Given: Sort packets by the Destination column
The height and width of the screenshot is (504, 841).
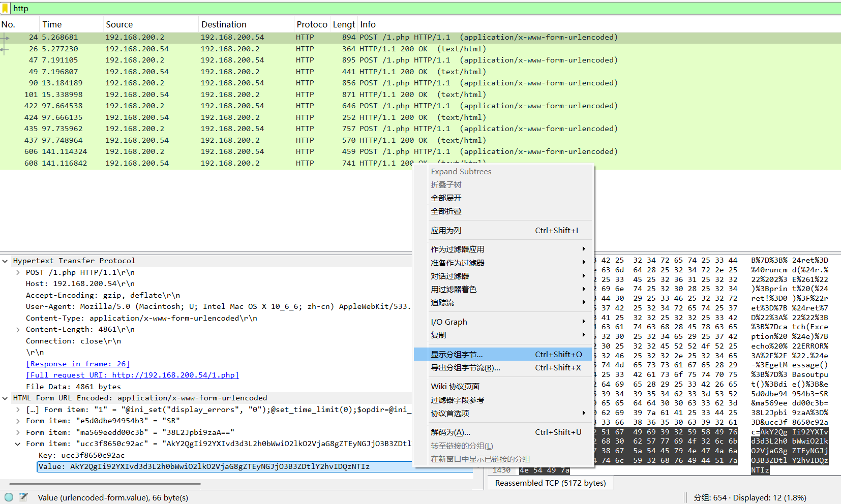Looking at the screenshot, I should 246,24.
